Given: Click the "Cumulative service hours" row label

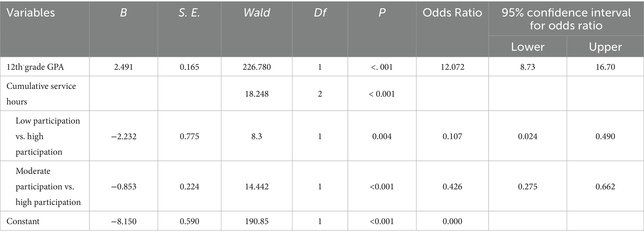Looking at the screenshot, I should [x=41, y=94].
